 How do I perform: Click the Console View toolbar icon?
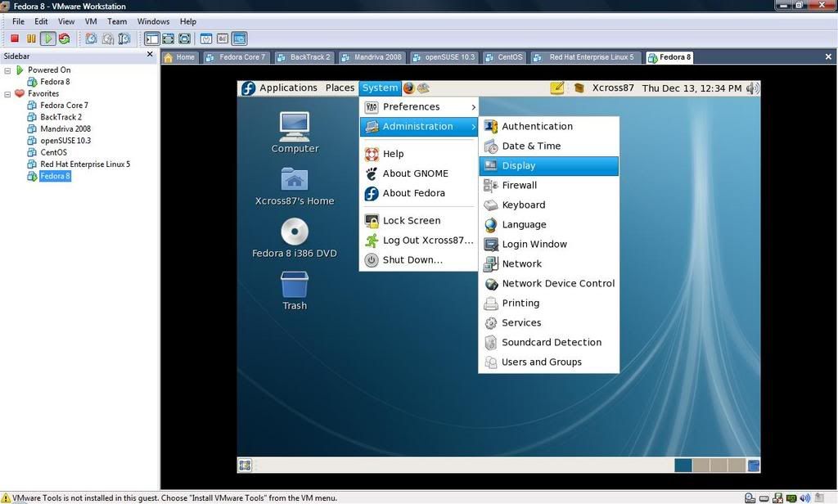(240, 38)
